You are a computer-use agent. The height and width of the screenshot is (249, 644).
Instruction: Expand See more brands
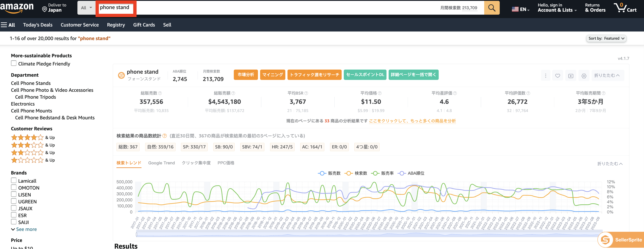pyautogui.click(x=24, y=229)
